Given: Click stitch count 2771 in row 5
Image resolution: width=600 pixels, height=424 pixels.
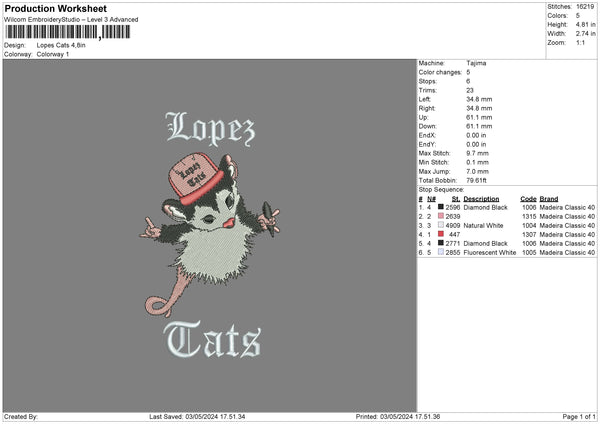Looking at the screenshot, I should point(453,243).
